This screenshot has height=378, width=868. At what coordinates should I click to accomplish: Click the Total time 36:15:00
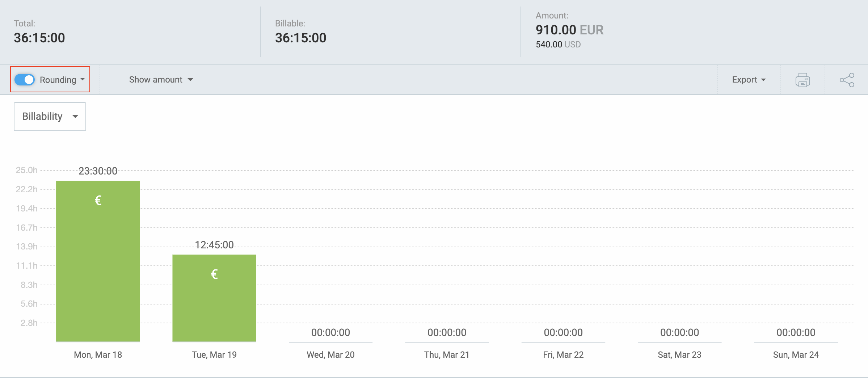(39, 38)
